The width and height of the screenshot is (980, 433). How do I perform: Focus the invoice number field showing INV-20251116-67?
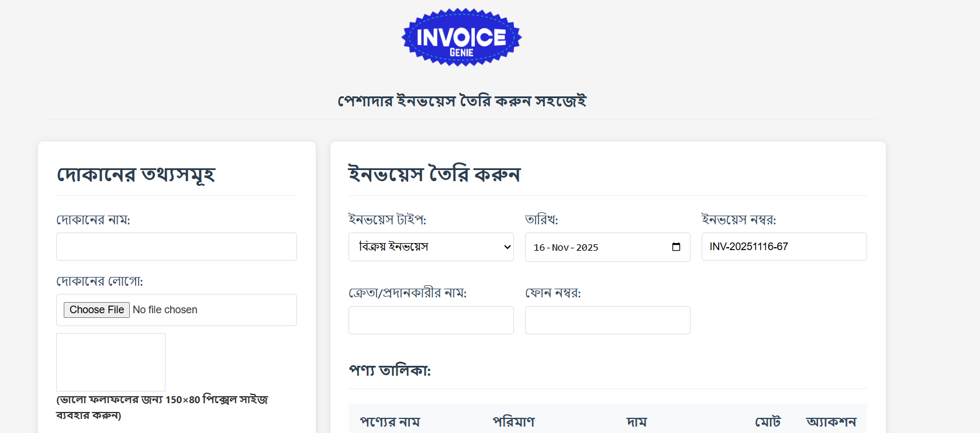click(784, 247)
